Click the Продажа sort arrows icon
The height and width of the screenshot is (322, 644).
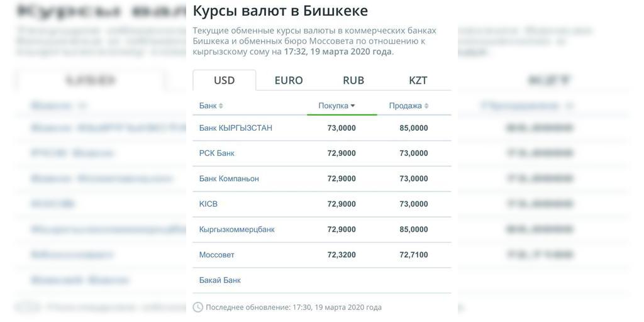coord(426,106)
